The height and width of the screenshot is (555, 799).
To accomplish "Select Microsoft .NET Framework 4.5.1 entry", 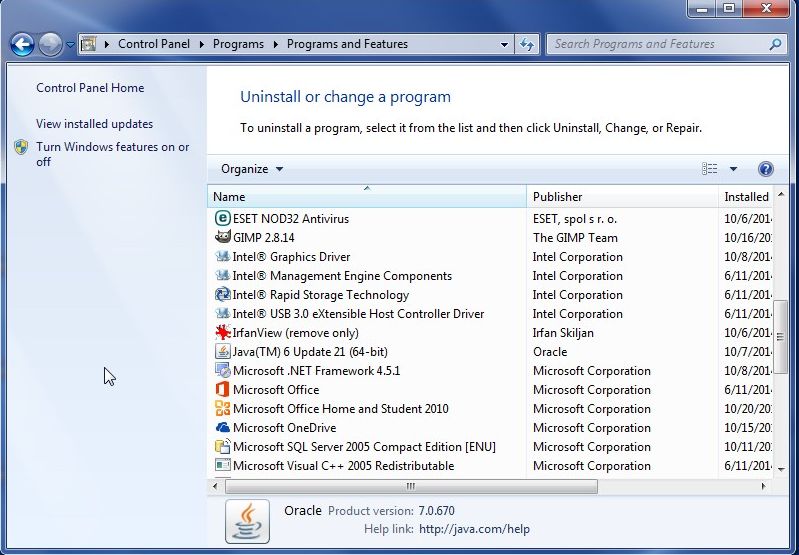I will [x=316, y=371].
